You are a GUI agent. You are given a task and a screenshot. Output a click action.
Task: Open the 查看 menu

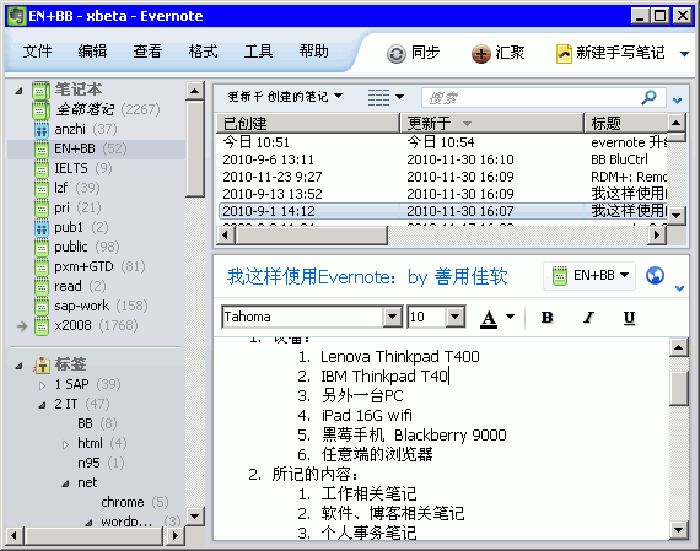click(147, 51)
